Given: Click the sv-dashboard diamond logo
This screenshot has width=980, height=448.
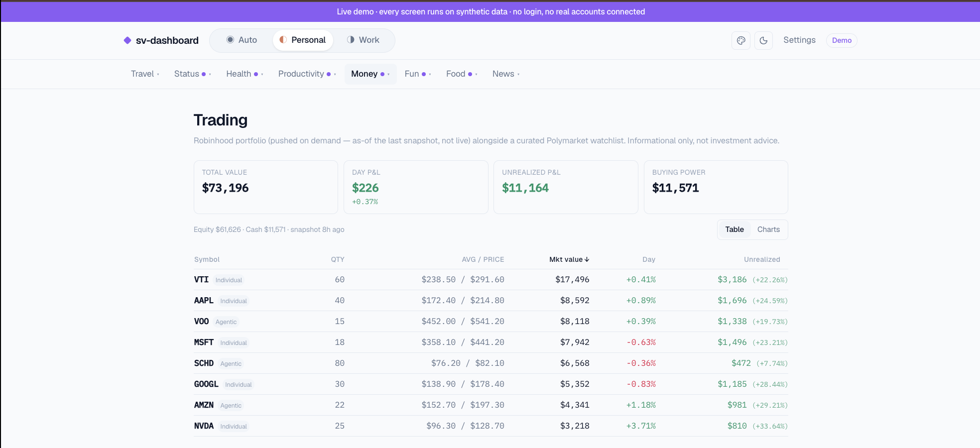Looking at the screenshot, I should point(127,40).
